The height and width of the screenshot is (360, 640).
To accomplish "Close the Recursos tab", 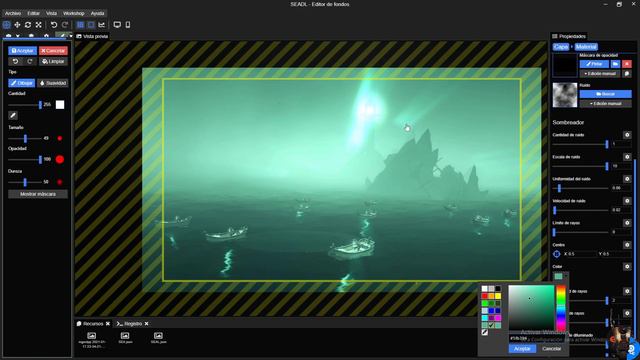I will coord(108,324).
